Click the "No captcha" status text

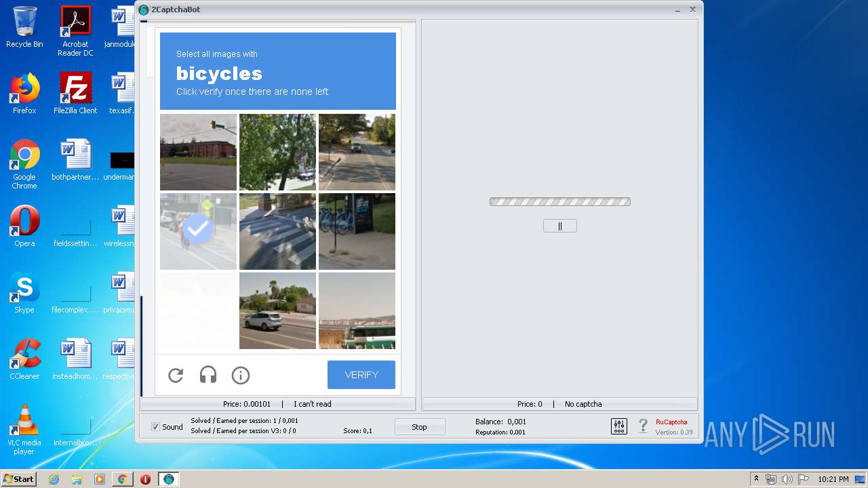coord(583,404)
